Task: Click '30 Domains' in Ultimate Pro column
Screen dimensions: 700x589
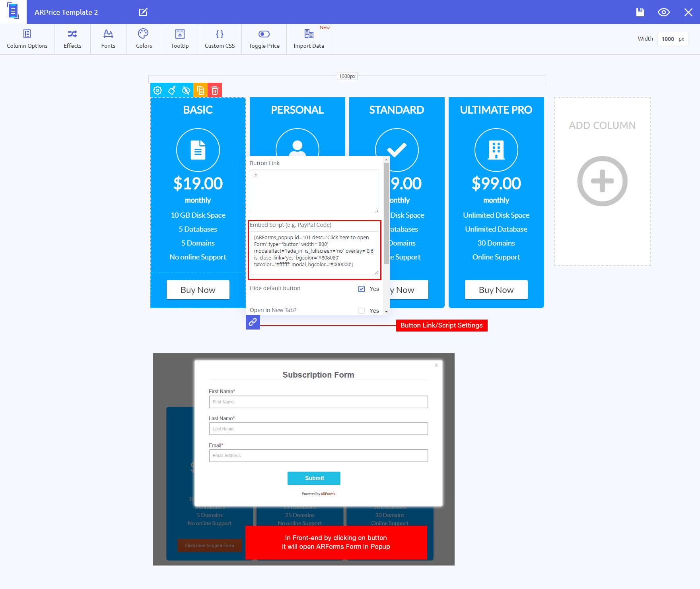Action: coord(496,243)
